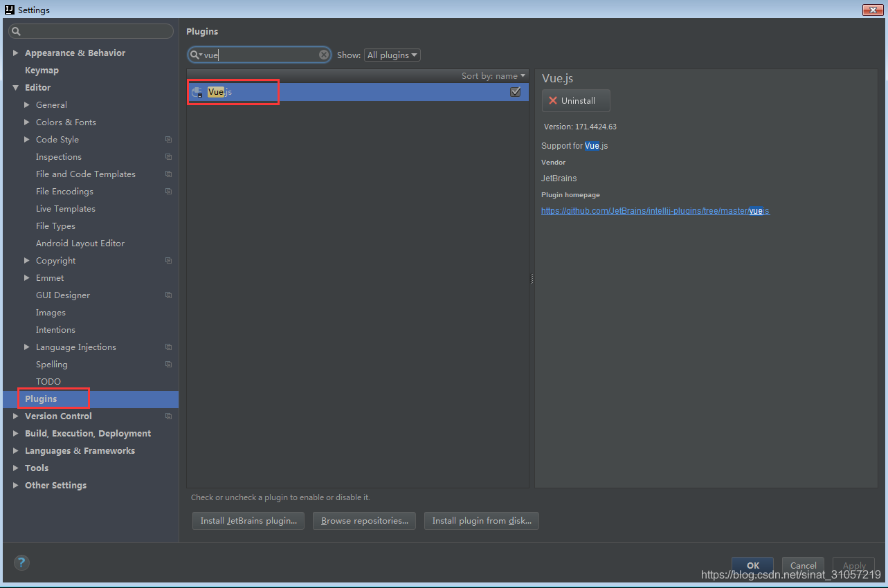Toggle the Vue.js plugin enabled checkbox
The image size is (888, 588).
[x=515, y=92]
